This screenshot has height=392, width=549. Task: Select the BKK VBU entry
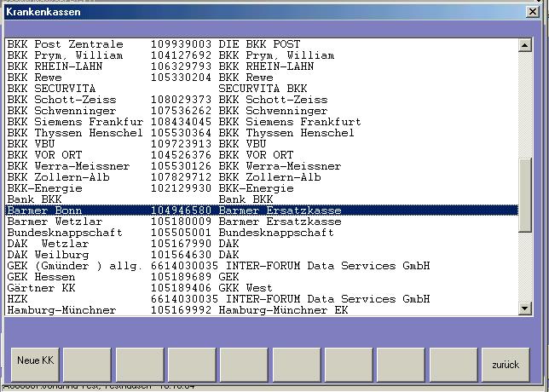click(262, 144)
